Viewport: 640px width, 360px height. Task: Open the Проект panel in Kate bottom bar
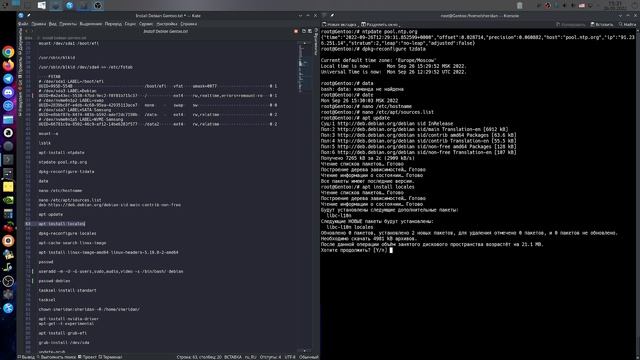[87, 357]
